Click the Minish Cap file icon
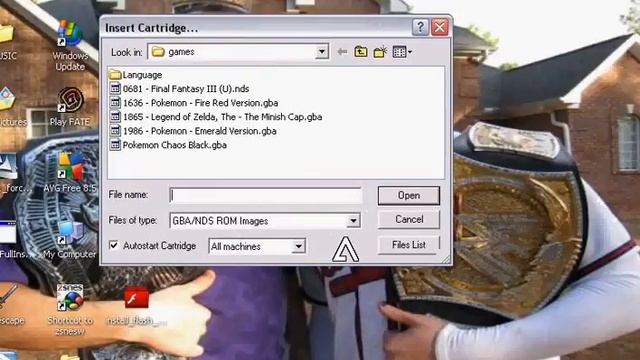Screen dimensions: 640x360 point(115,117)
